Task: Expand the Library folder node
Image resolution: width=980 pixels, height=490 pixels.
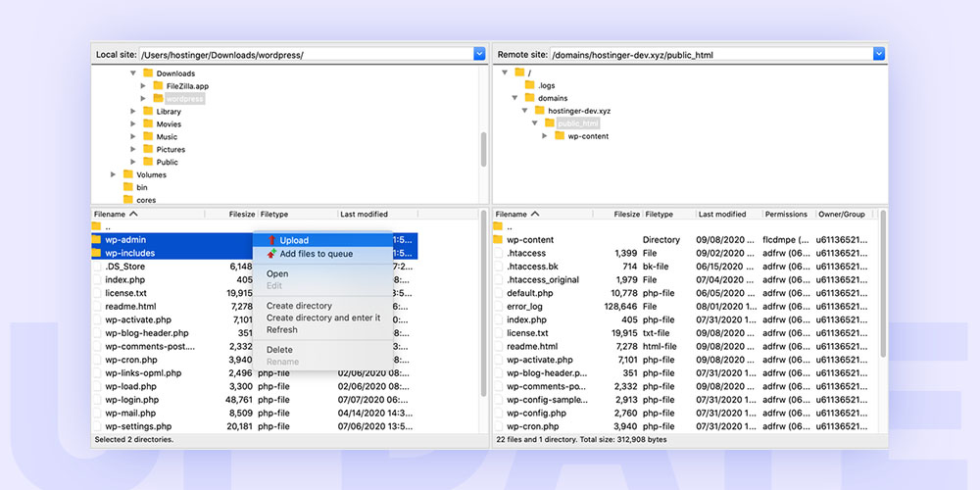Action: [x=133, y=112]
